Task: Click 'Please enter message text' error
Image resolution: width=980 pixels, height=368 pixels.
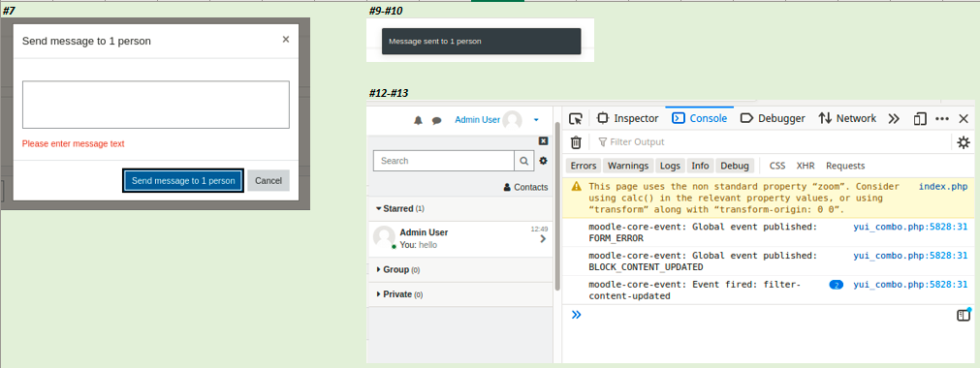Action: (73, 143)
